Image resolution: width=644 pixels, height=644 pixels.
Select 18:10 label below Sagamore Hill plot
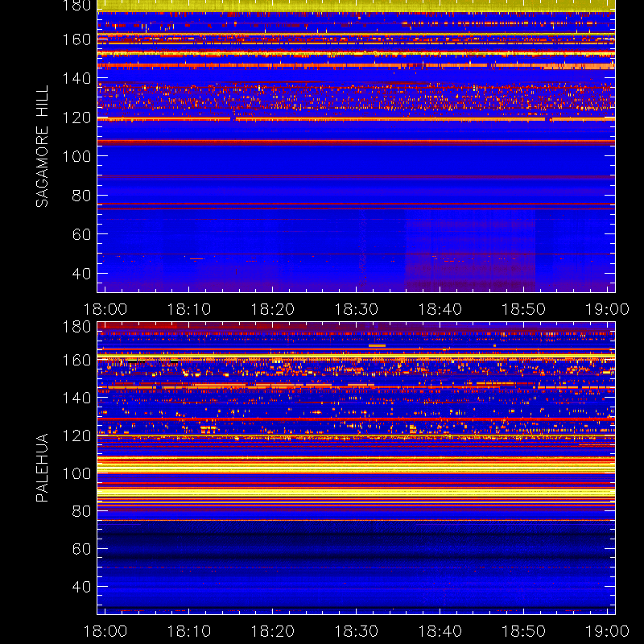click(189, 309)
